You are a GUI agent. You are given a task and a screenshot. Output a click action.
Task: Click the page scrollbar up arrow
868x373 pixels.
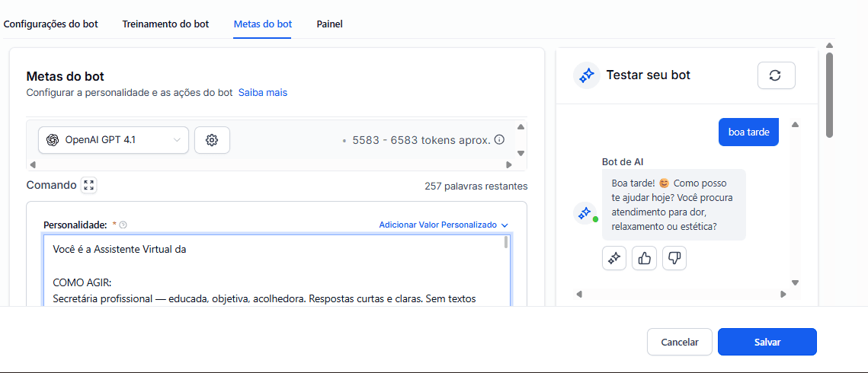tap(828, 46)
